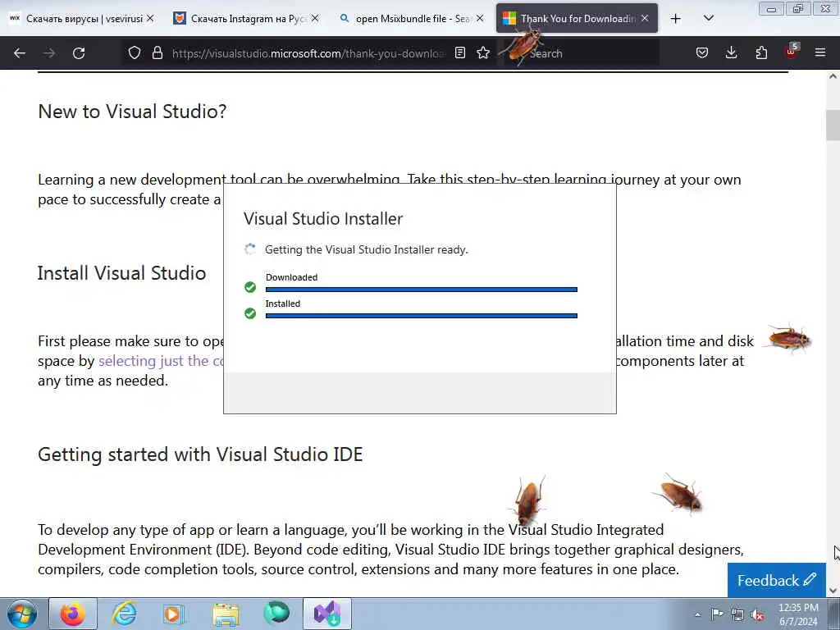
Task: Click the scrollbar up arrow
Action: (833, 76)
